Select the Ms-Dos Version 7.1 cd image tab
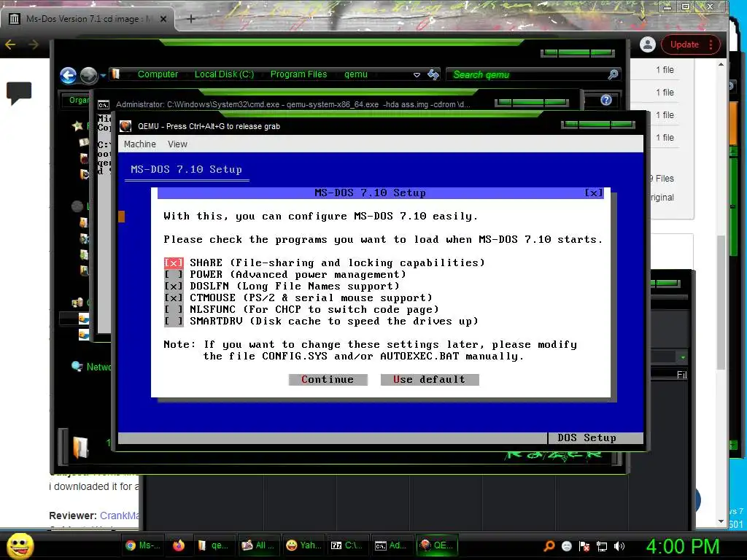The width and height of the screenshot is (747, 560). tap(88, 19)
